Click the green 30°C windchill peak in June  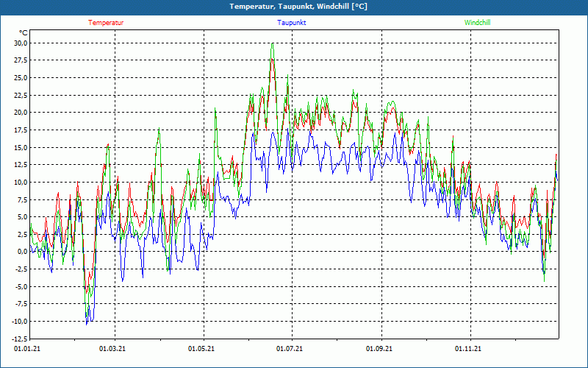coord(273,44)
